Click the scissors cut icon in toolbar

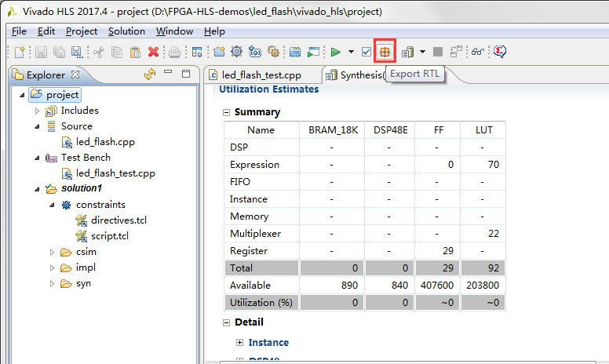99,52
